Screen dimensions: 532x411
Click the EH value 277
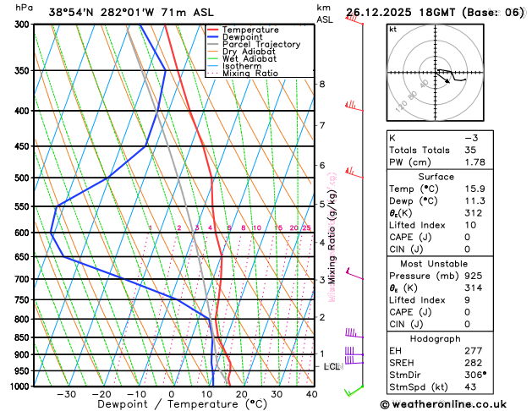(474, 351)
